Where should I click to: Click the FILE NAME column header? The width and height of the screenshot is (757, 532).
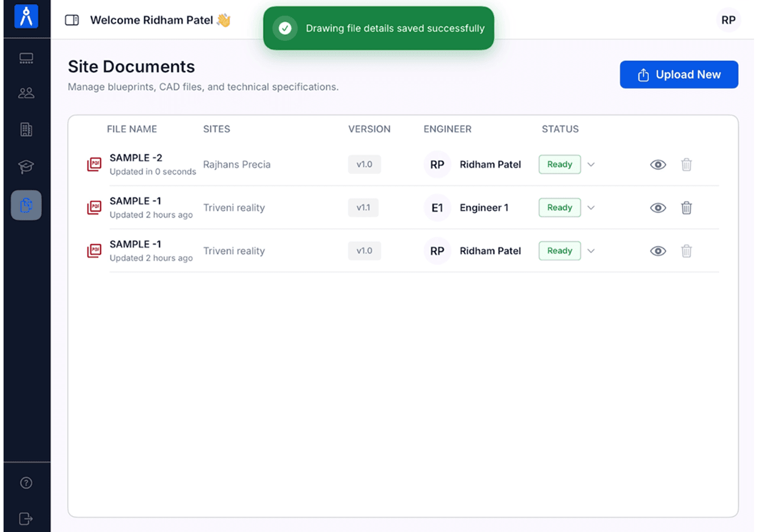132,129
